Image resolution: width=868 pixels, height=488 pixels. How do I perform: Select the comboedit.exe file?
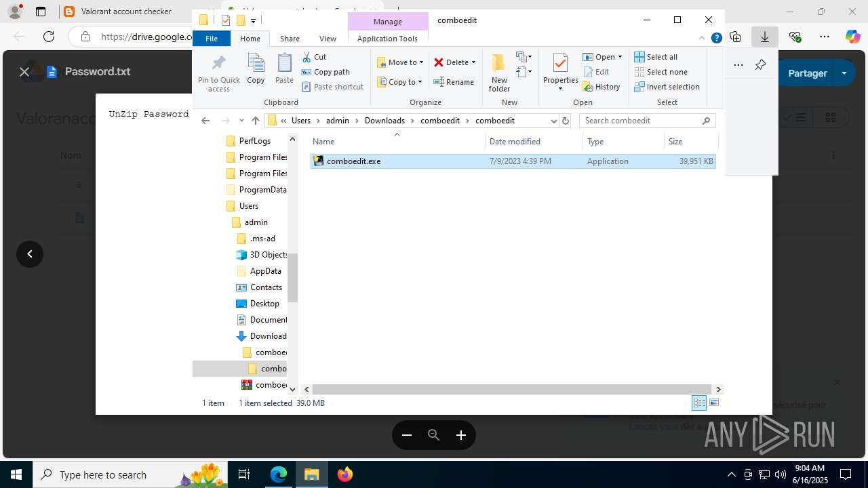[513, 161]
